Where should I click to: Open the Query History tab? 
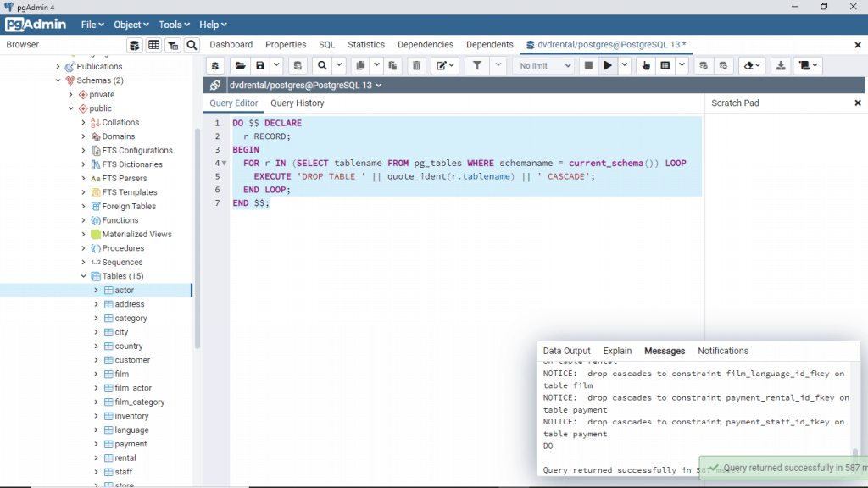(298, 103)
